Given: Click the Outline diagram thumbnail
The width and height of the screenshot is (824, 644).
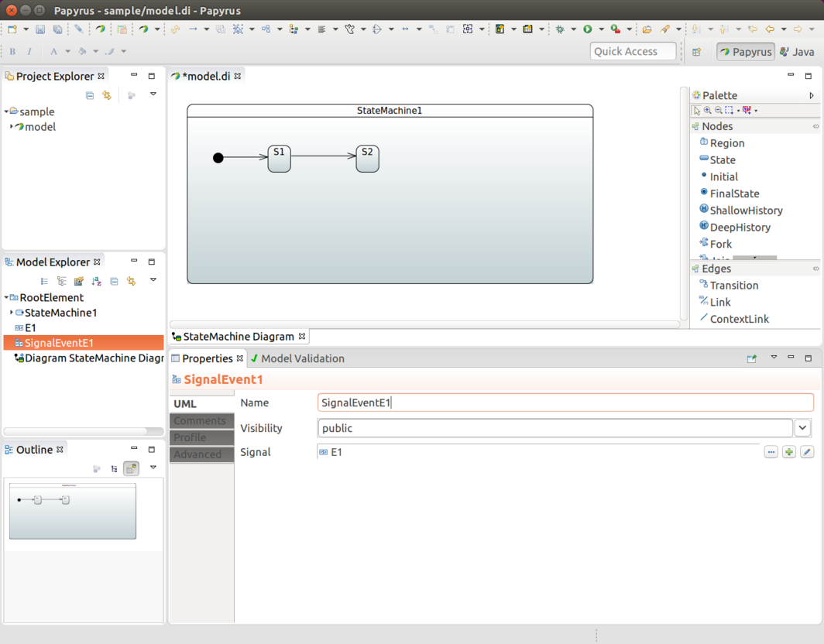Looking at the screenshot, I should click(x=73, y=511).
